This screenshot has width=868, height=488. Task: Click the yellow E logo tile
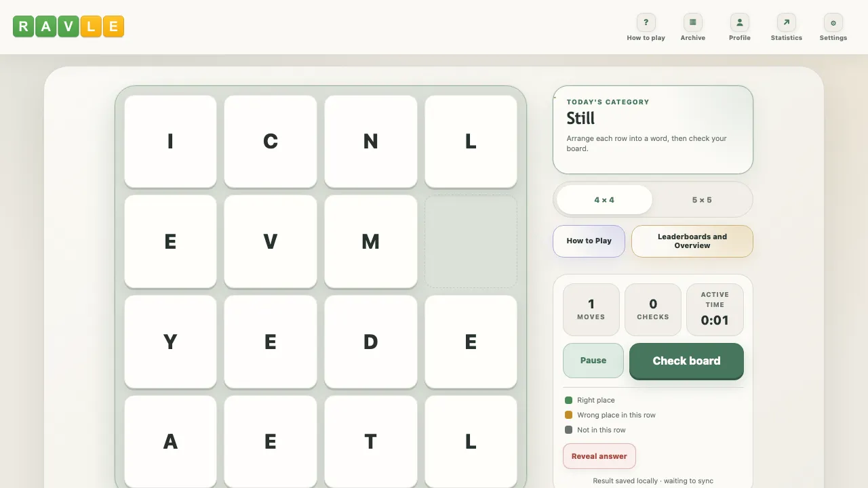point(113,26)
